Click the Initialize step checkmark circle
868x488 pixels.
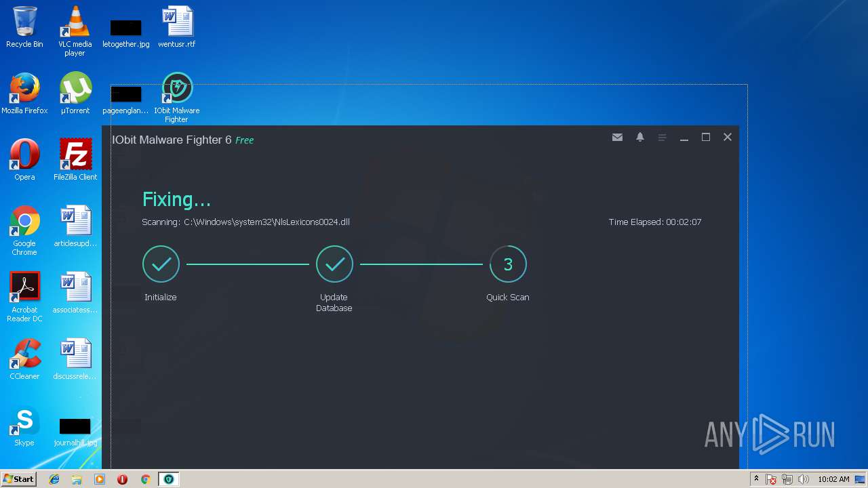[x=161, y=264]
